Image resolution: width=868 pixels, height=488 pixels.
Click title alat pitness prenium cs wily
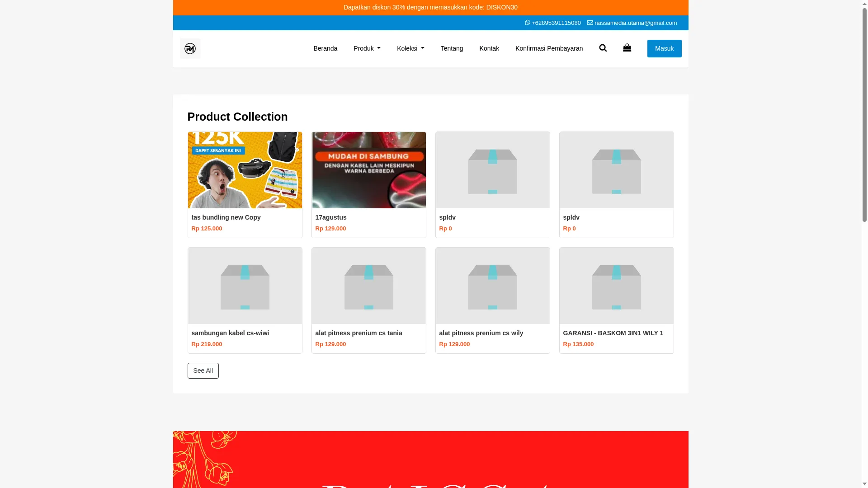(481, 333)
